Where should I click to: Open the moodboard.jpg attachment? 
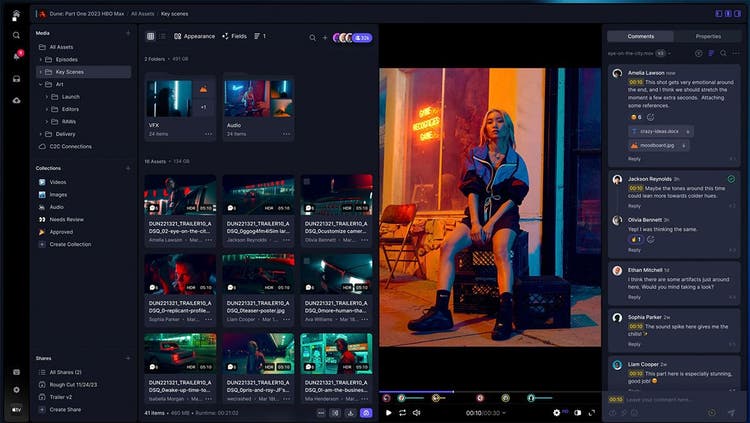[658, 145]
